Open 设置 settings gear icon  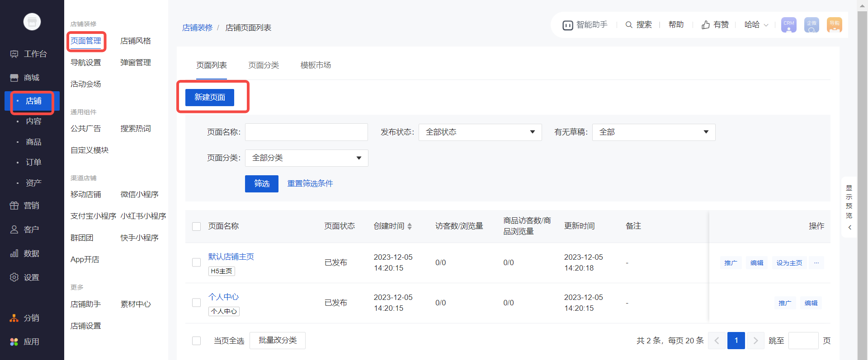coord(14,277)
